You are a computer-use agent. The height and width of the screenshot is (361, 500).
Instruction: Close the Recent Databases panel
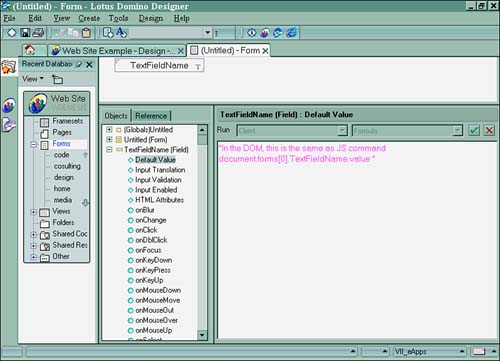coord(89,65)
